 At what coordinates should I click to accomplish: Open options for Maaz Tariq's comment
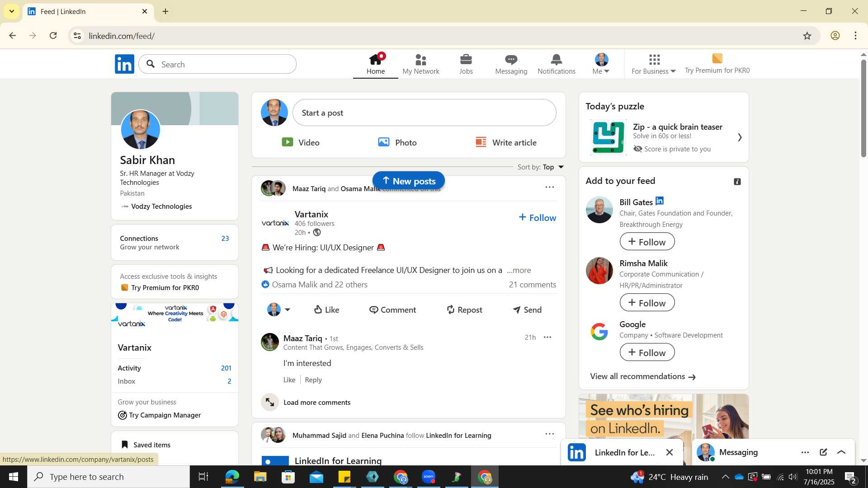547,338
